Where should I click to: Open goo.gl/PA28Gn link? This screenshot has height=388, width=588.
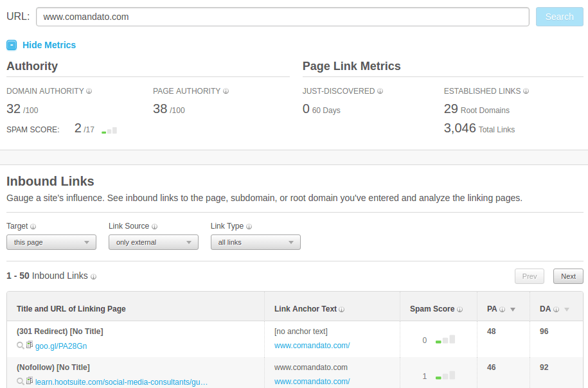click(61, 346)
